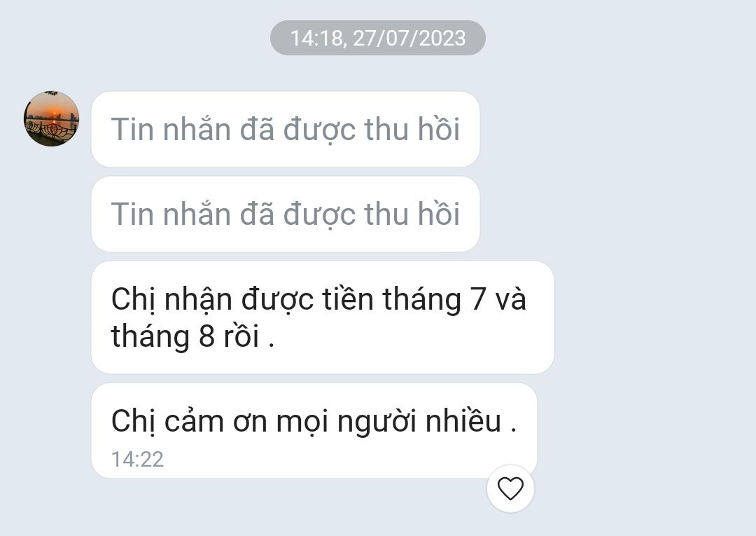This screenshot has height=536, width=756.
Task: Click the words 'tháng 8 rồi' in message
Action: [x=185, y=336]
